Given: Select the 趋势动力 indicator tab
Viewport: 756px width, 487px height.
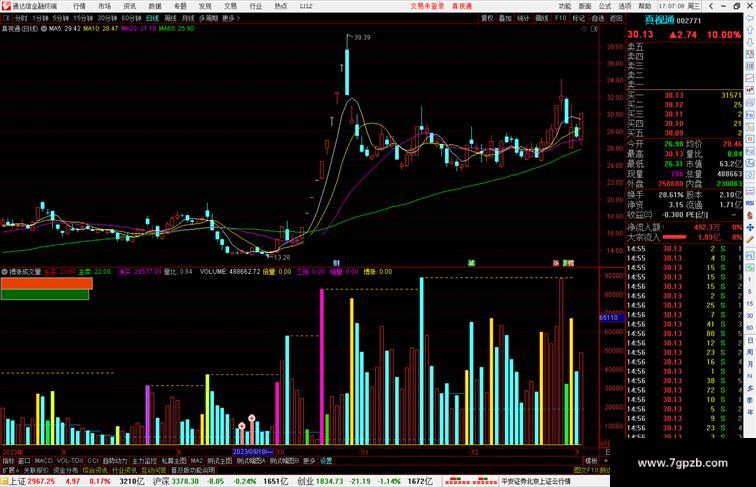Looking at the screenshot, I should [115, 461].
